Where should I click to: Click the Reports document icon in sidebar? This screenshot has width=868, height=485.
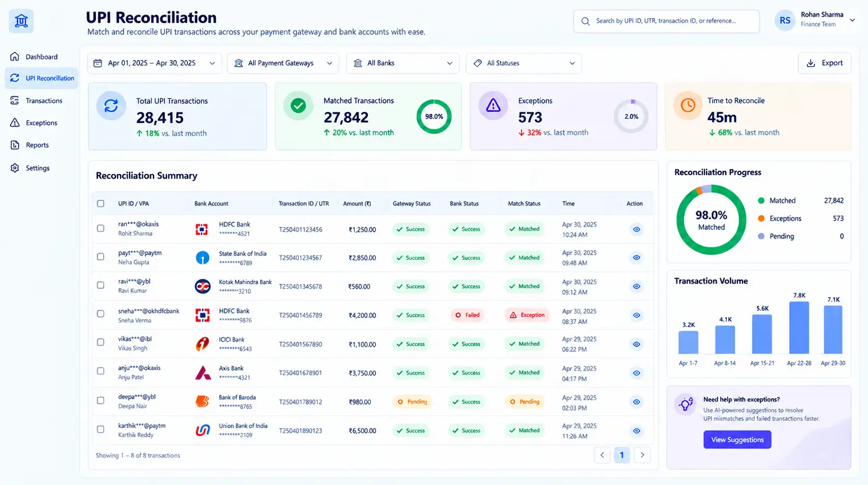15,145
